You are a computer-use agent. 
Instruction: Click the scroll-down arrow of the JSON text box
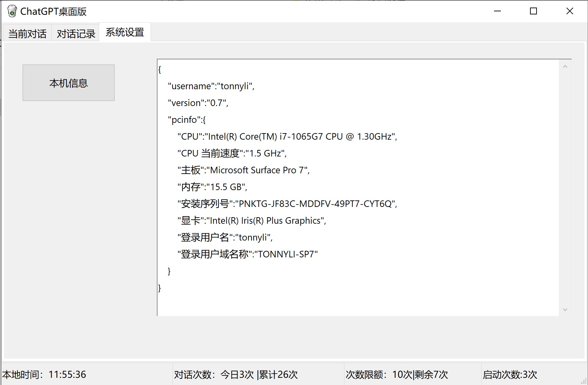click(565, 310)
